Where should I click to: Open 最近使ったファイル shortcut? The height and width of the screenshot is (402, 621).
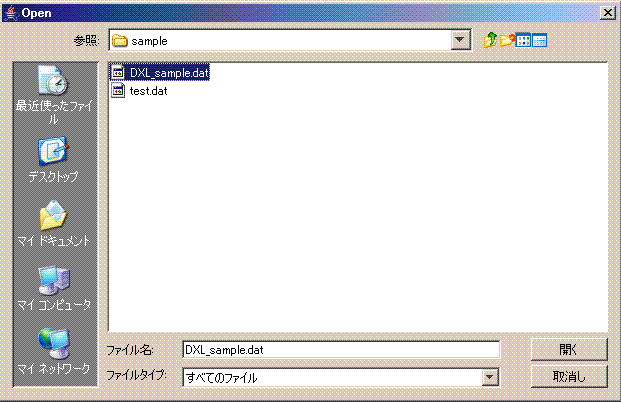tap(54, 95)
